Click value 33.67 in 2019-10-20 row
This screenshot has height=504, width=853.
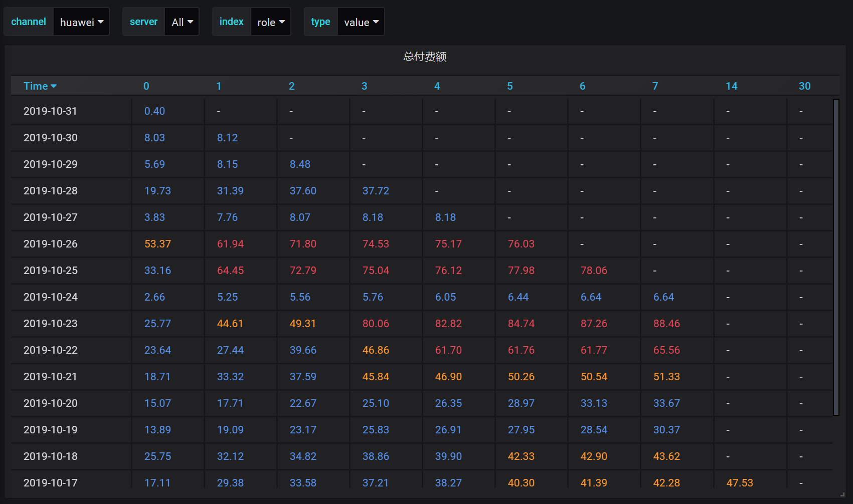point(666,403)
